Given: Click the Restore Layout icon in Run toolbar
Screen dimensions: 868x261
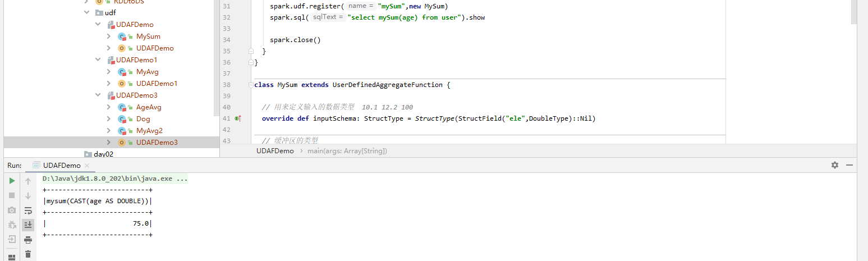Looking at the screenshot, I should (x=12, y=257).
